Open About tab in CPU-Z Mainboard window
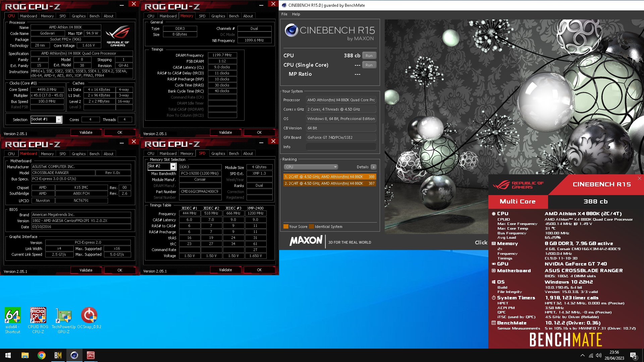The height and width of the screenshot is (362, 644). (109, 154)
